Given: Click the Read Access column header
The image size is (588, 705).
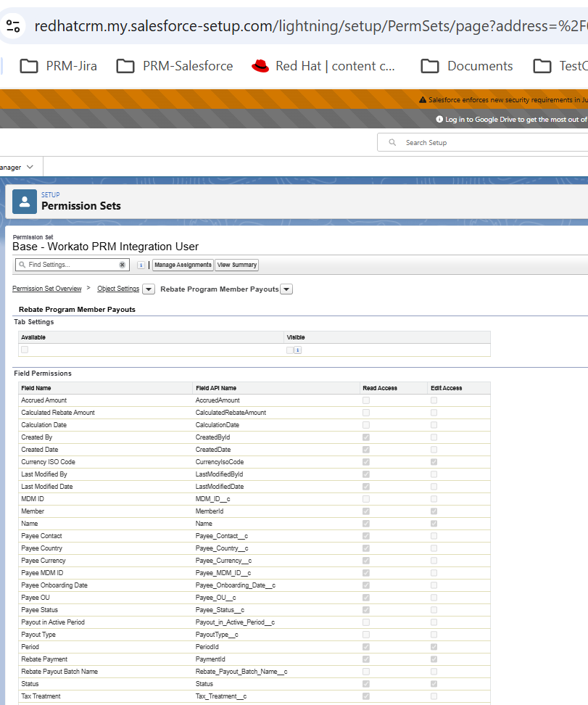Looking at the screenshot, I should 380,388.
